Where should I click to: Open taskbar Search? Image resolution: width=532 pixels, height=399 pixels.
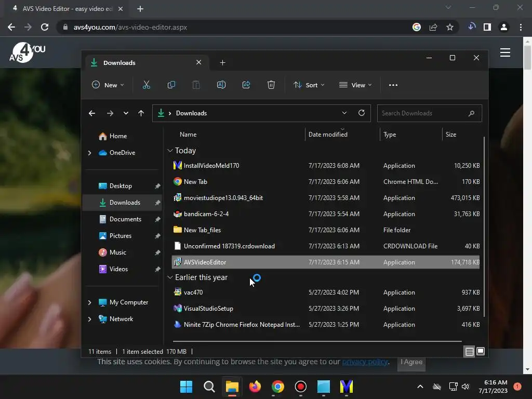pos(209,387)
